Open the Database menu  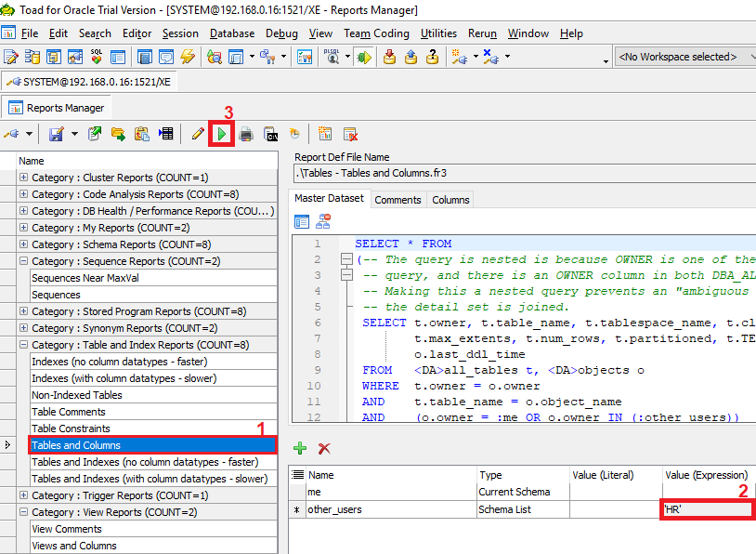[231, 33]
